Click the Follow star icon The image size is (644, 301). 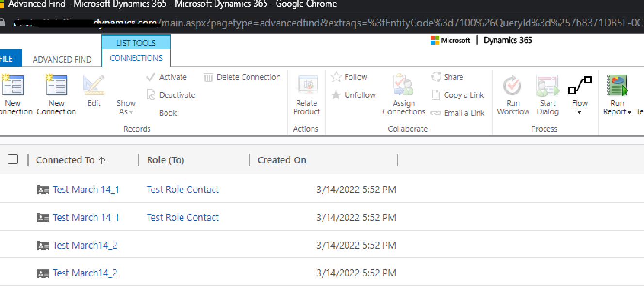[x=336, y=77]
